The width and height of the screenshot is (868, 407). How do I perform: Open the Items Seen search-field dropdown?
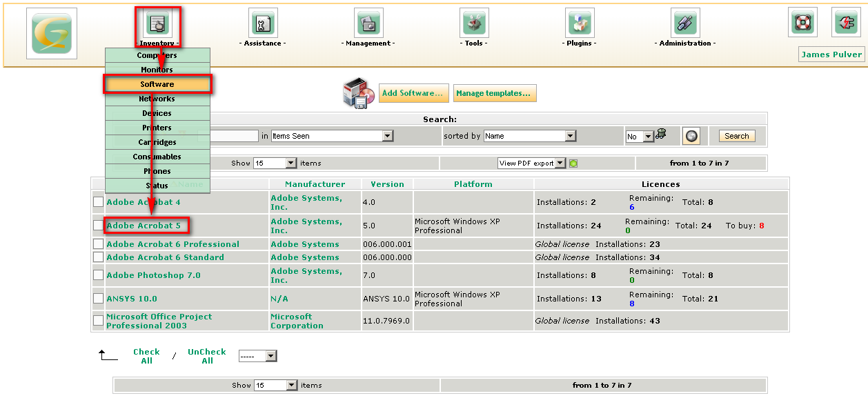point(332,136)
